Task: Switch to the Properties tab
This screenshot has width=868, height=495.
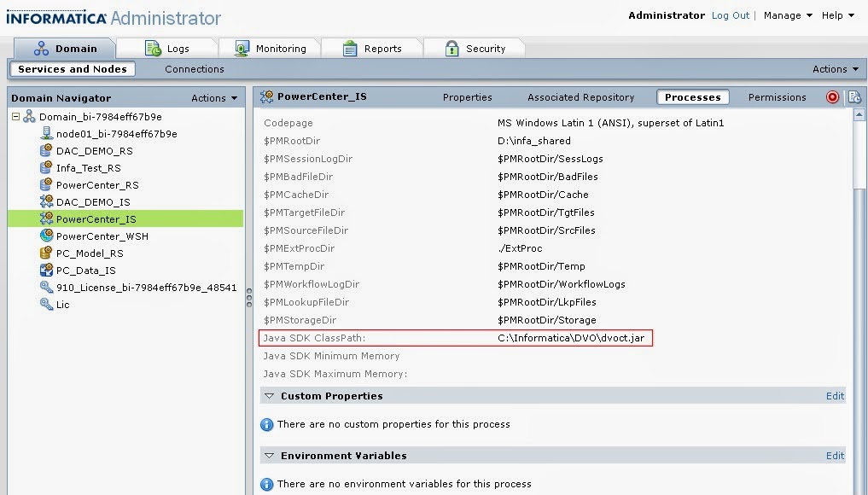Action: [467, 97]
